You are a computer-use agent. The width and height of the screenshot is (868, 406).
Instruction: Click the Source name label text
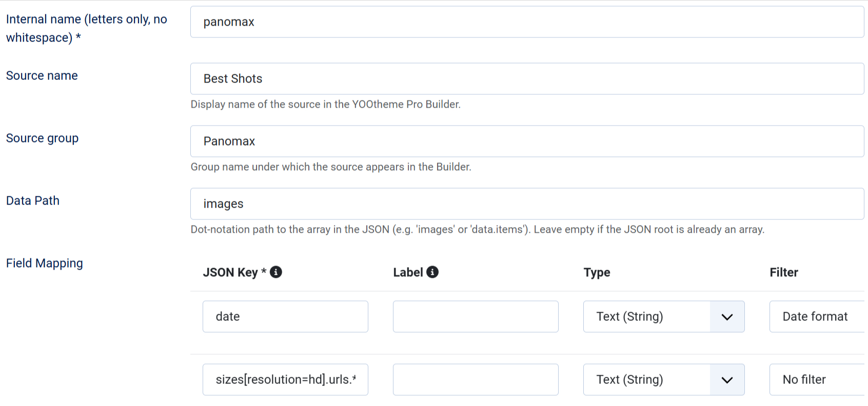point(42,76)
